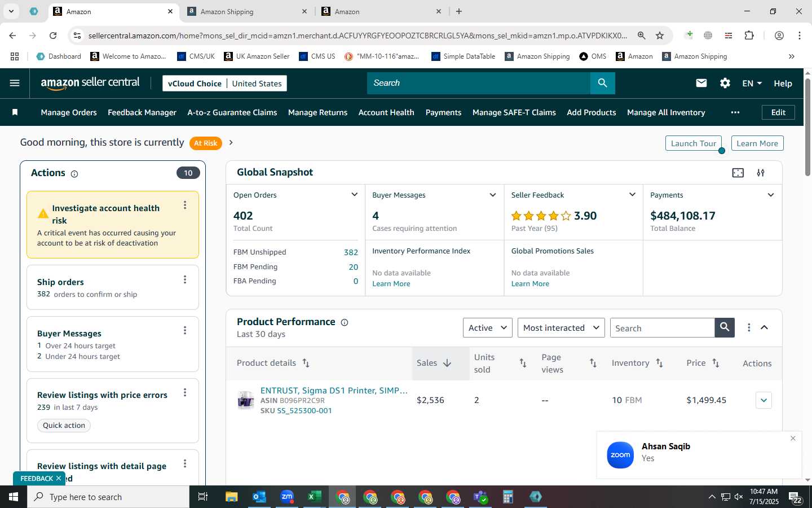
Task: Expand the ENTRUST product row actions dropdown
Action: 764,400
